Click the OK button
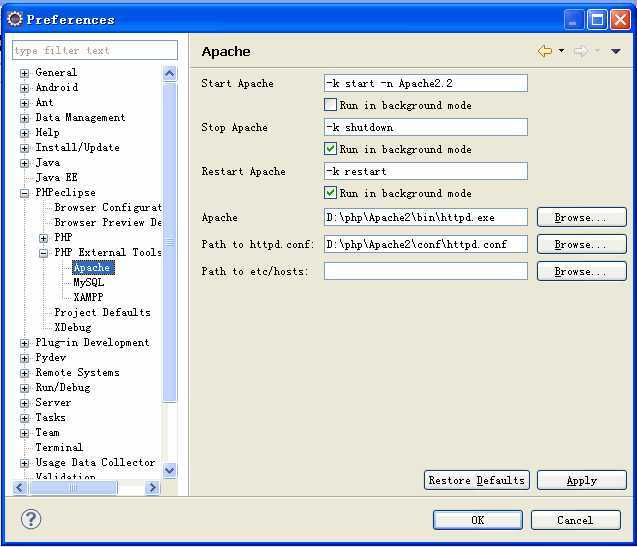The height and width of the screenshot is (547, 637). pos(478,520)
